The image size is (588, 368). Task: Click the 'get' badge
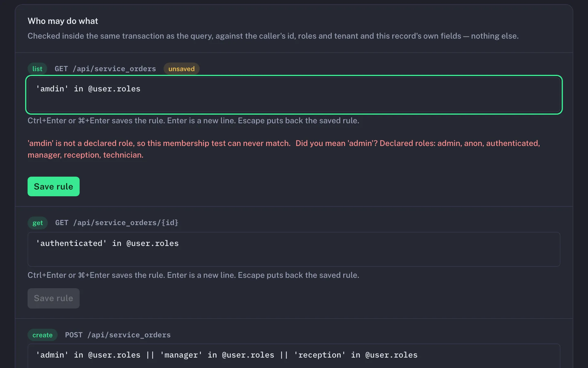38,223
